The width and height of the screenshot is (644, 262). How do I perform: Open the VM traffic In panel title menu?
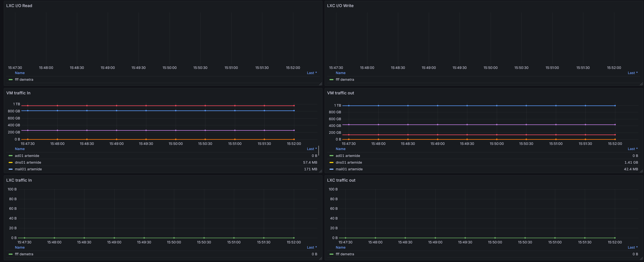(x=18, y=93)
